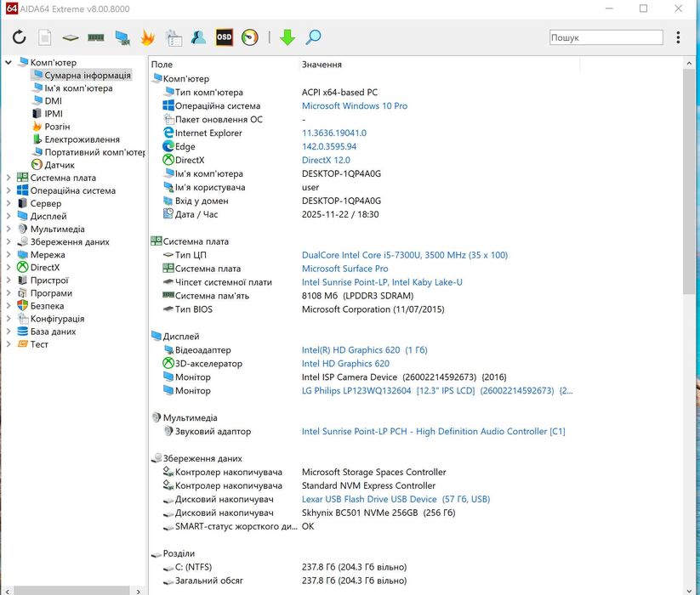Open Intel Sunrise Point-LP chipset link
Image resolution: width=700 pixels, height=595 pixels.
tap(382, 282)
